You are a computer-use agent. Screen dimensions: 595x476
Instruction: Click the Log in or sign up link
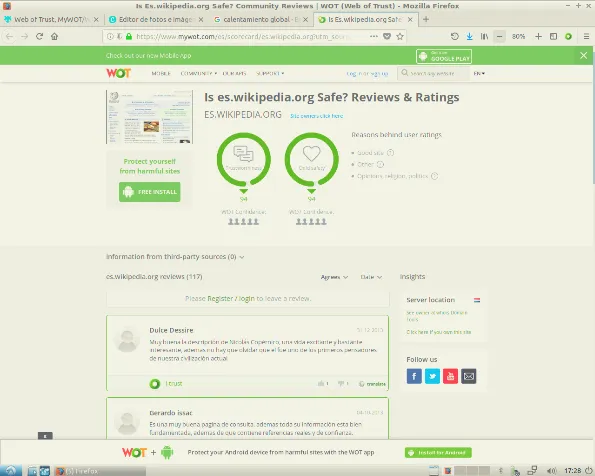click(367, 74)
